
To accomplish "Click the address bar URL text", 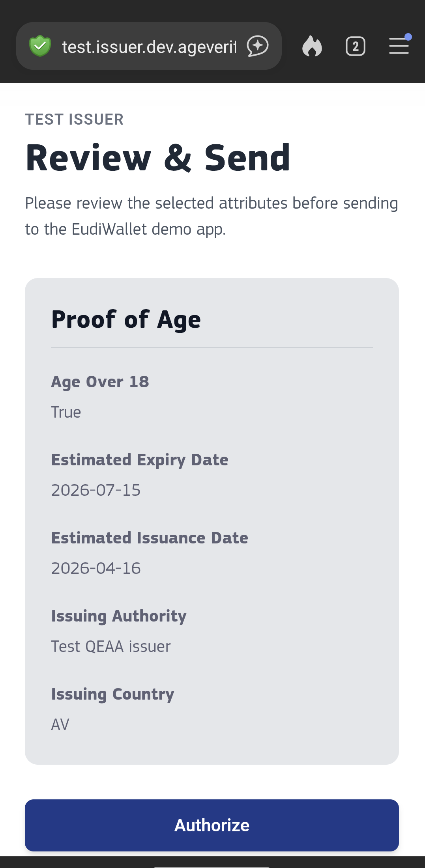I will pyautogui.click(x=149, y=47).
